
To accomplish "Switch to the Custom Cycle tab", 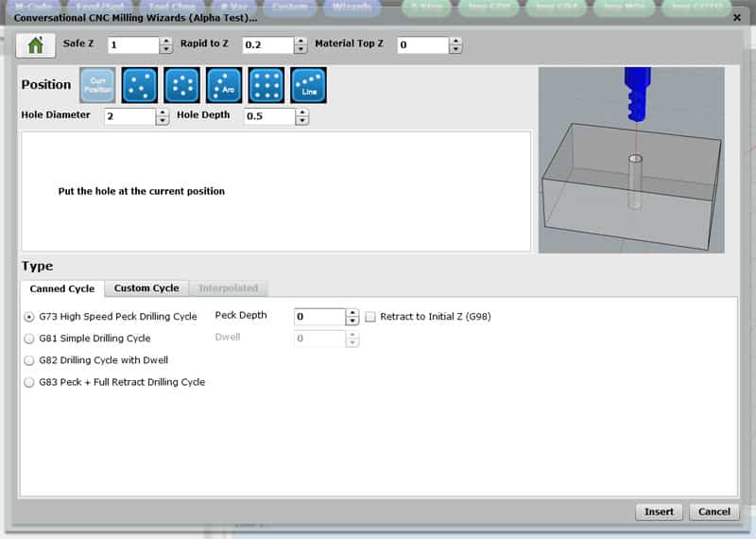I will [x=146, y=287].
